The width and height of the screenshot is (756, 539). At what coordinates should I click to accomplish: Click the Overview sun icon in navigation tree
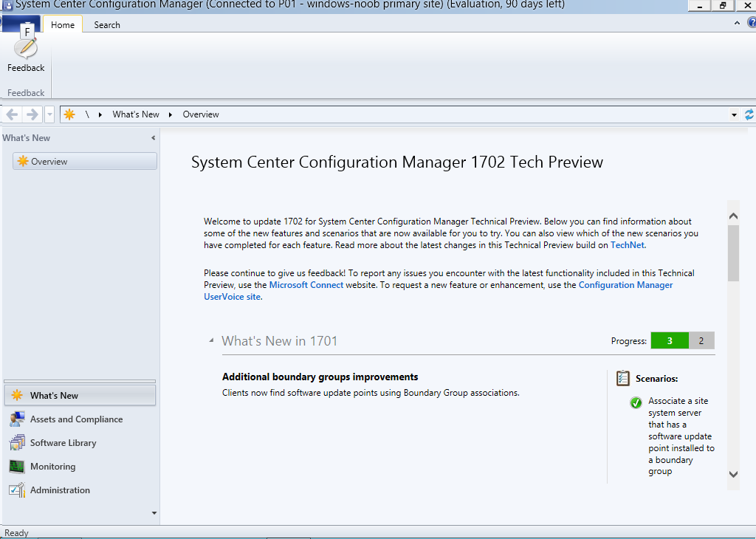click(x=23, y=161)
